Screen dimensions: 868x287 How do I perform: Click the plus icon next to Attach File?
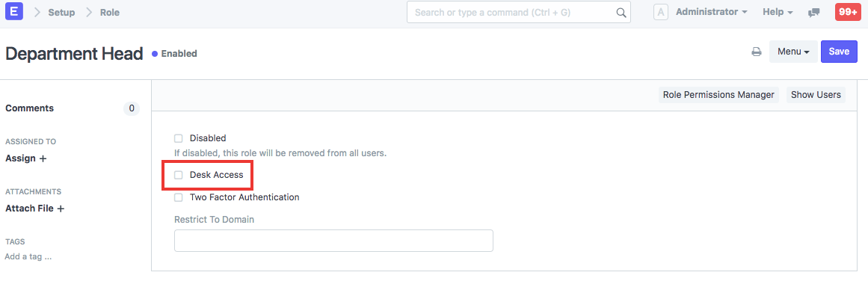coord(61,209)
